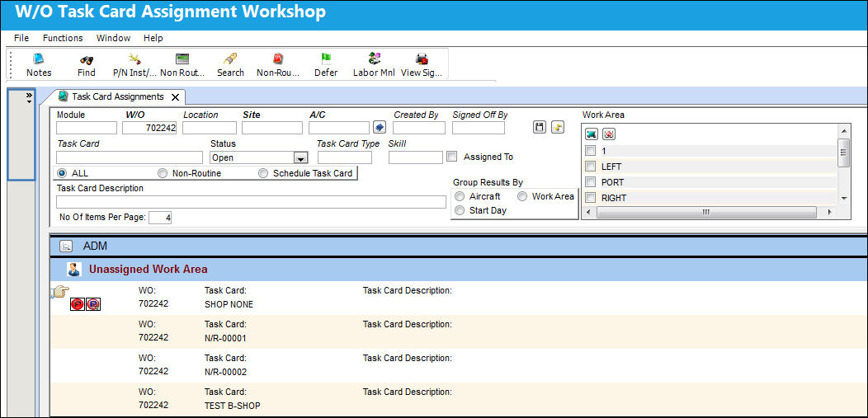Group results by Work Area
Image resolution: width=868 pixels, height=418 pixels.
tap(522, 196)
